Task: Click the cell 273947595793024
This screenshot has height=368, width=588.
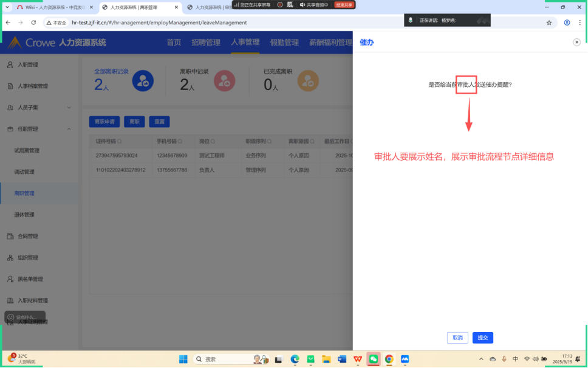Action: (x=117, y=156)
